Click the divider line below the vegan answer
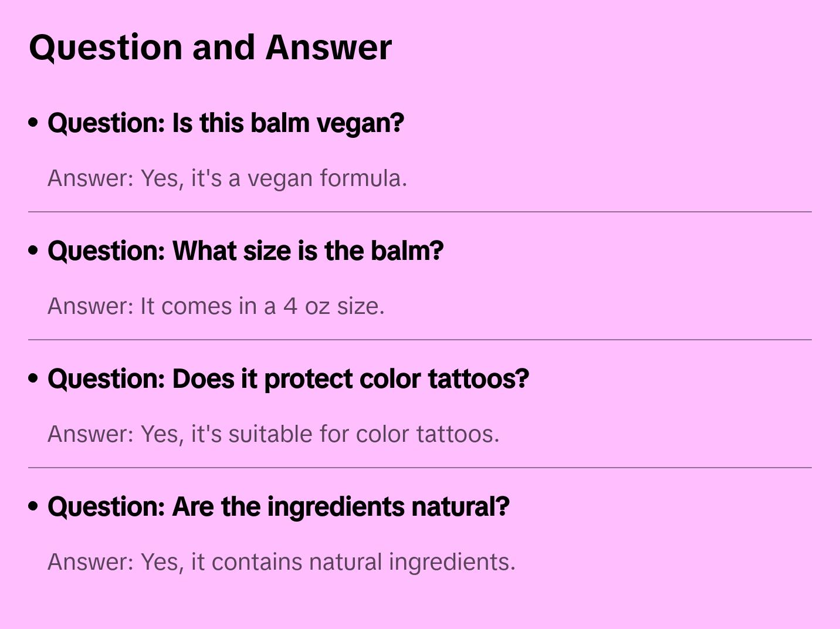 click(x=420, y=212)
